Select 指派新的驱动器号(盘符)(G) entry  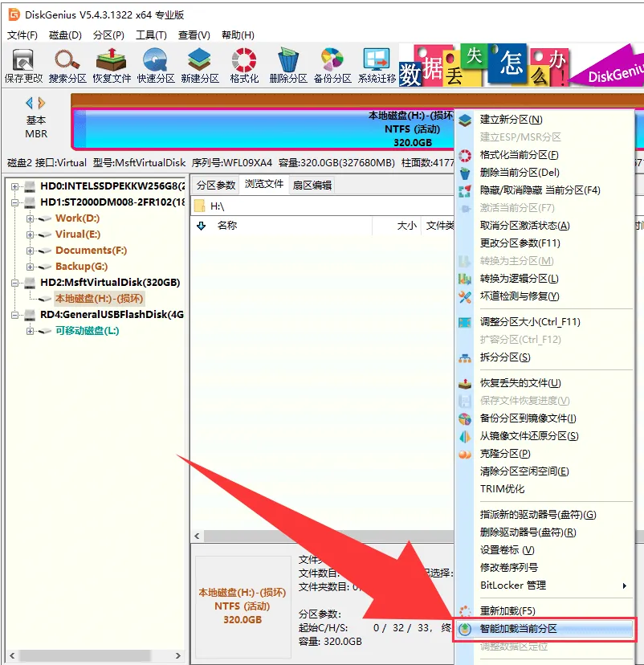[x=544, y=515]
